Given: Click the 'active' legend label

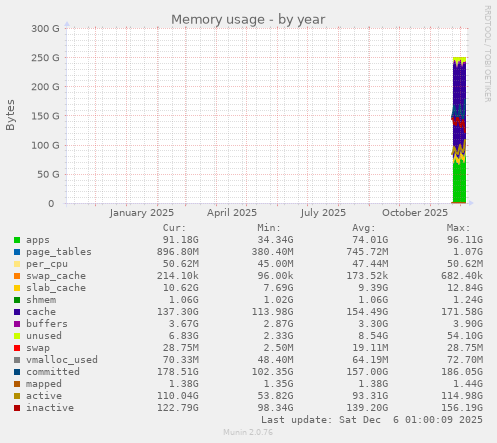Looking at the screenshot, I should (x=44, y=396).
